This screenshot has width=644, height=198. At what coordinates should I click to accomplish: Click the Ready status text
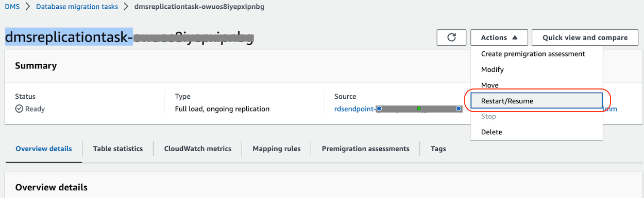pyautogui.click(x=35, y=109)
